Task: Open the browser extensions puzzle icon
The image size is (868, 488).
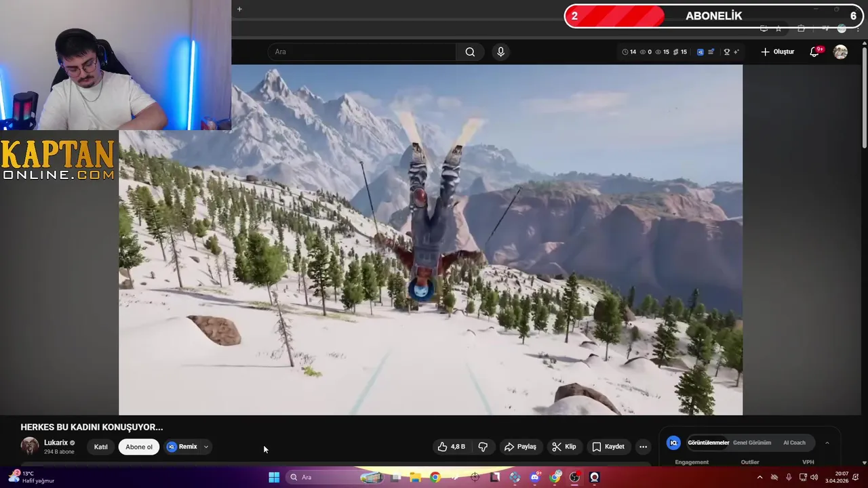Action: pyautogui.click(x=802, y=28)
